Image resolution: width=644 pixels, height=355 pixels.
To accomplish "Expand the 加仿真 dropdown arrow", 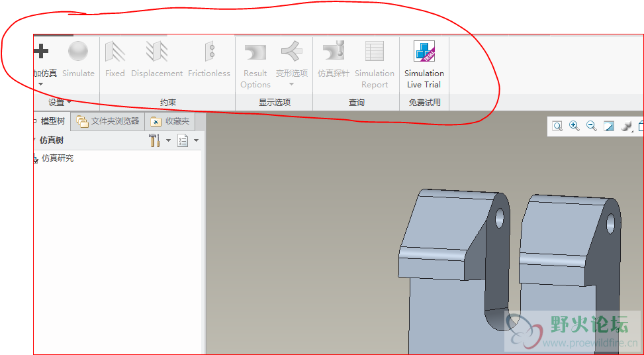I will point(40,85).
